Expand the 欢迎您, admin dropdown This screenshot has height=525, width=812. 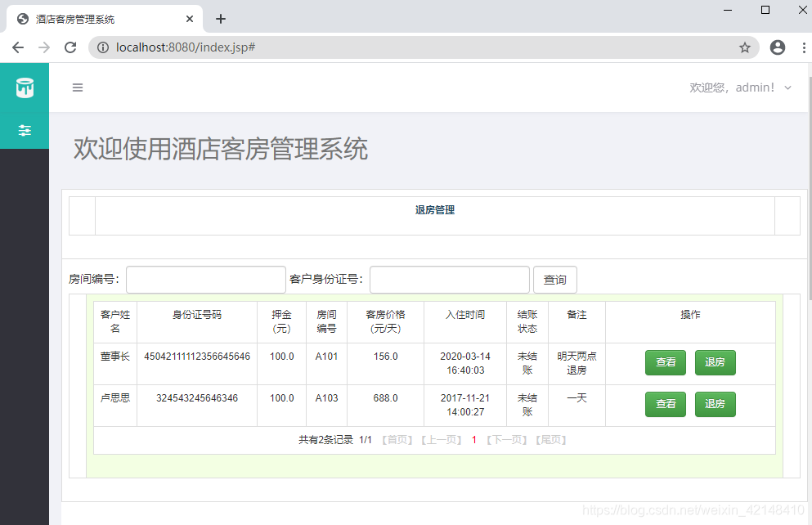(741, 87)
